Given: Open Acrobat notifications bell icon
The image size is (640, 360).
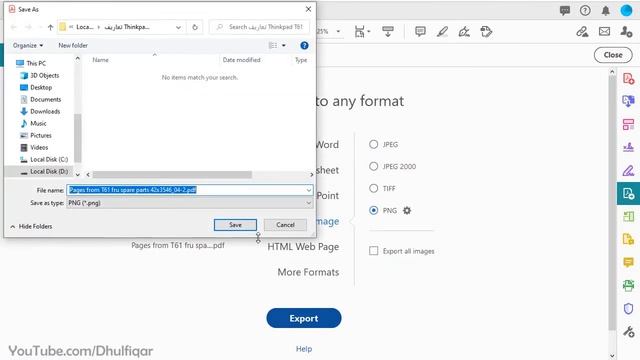Looking at the screenshot, I should click(605, 11).
